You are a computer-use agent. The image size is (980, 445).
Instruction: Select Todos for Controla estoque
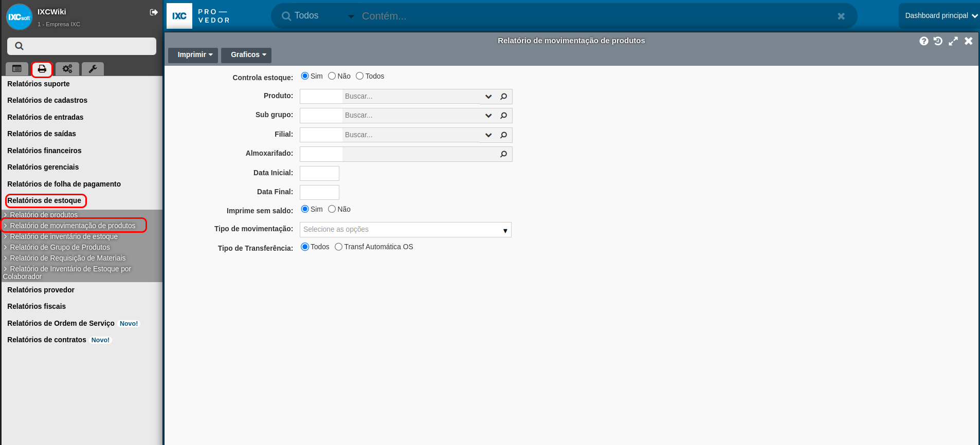[x=360, y=76]
